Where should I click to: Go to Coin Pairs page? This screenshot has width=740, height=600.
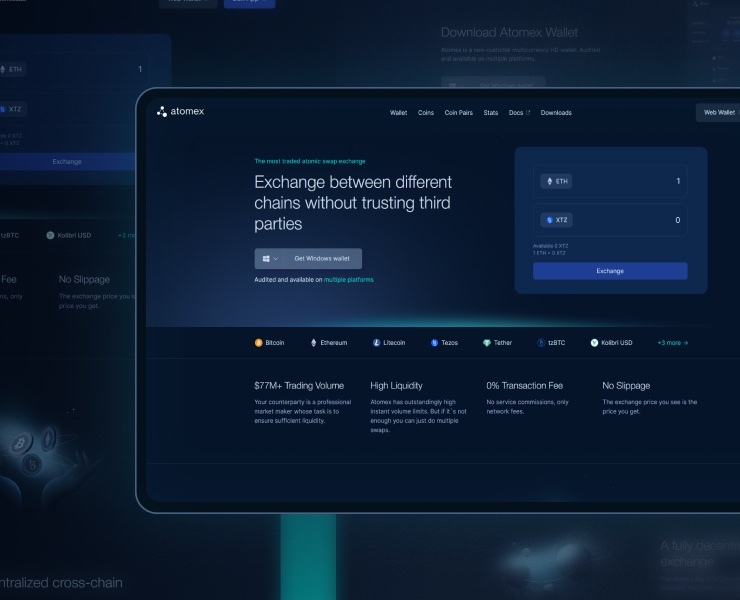click(x=458, y=113)
